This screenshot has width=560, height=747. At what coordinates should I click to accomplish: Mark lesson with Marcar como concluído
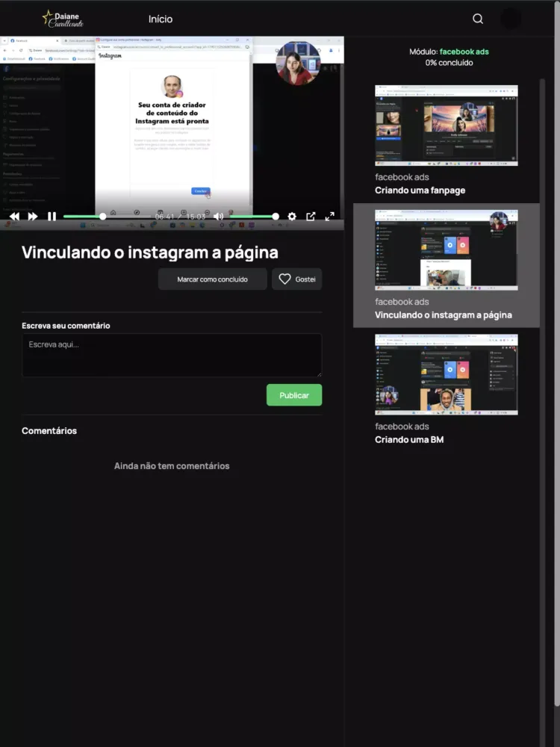click(212, 279)
